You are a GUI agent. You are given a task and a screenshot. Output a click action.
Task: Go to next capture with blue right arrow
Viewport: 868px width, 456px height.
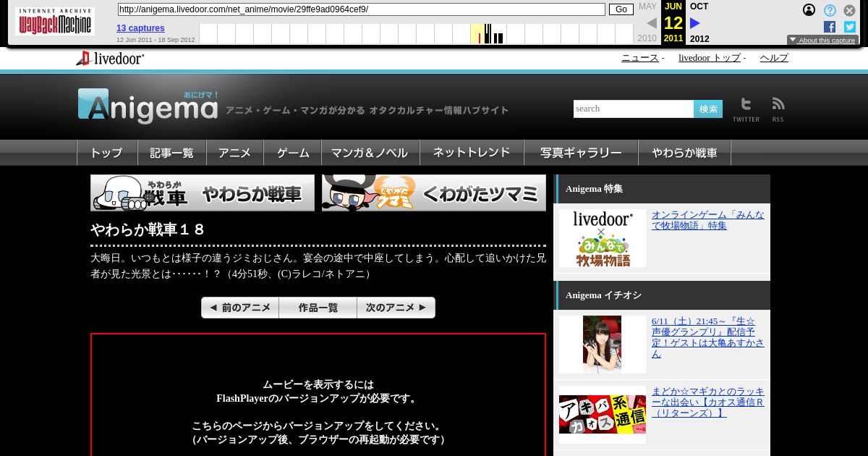point(695,23)
